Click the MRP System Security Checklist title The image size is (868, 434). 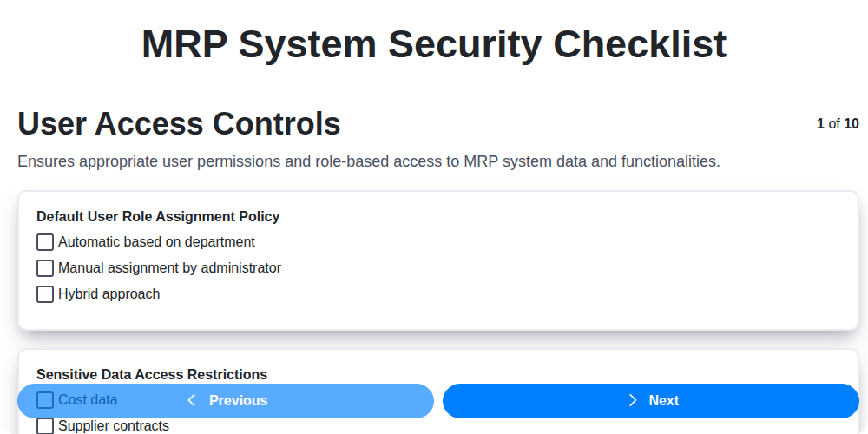click(434, 44)
